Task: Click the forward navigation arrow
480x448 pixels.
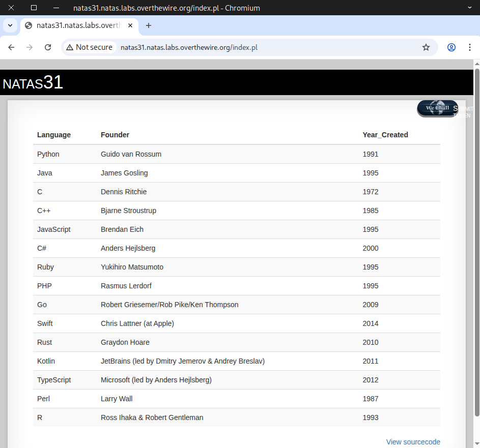Action: 30,47
